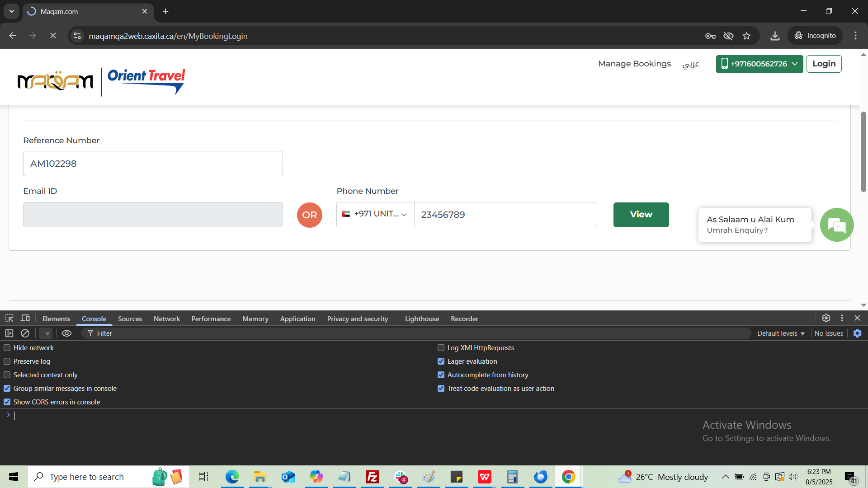The width and height of the screenshot is (868, 488).
Task: Open the Elements tab
Action: coord(56,319)
